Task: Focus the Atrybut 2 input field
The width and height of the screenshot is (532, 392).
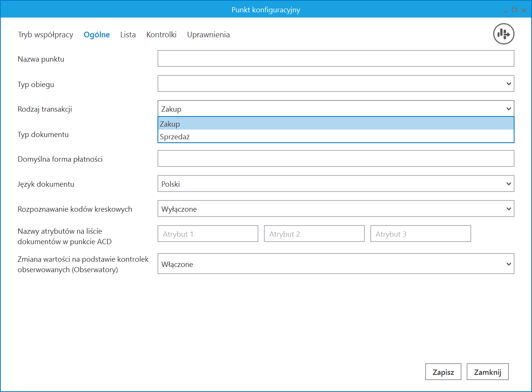Action: pyautogui.click(x=314, y=234)
